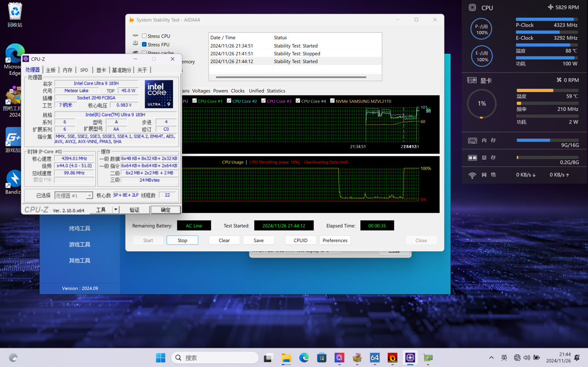
Task: Click the taskbar 搜索 search box
Action: tap(215, 358)
